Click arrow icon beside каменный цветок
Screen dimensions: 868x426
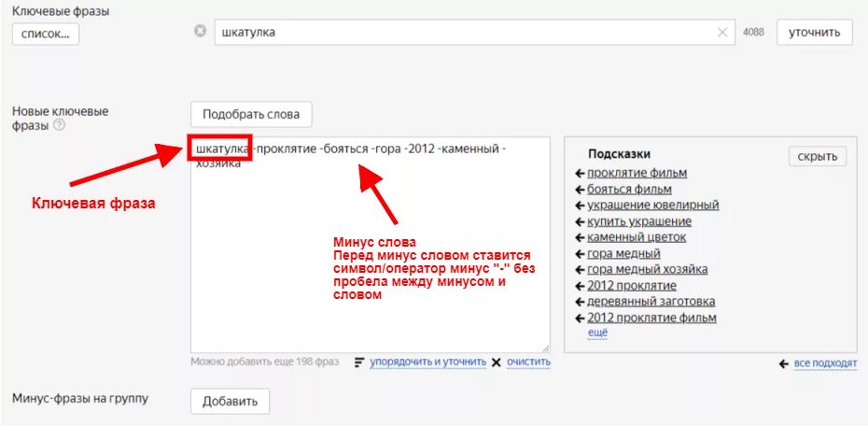click(580, 237)
